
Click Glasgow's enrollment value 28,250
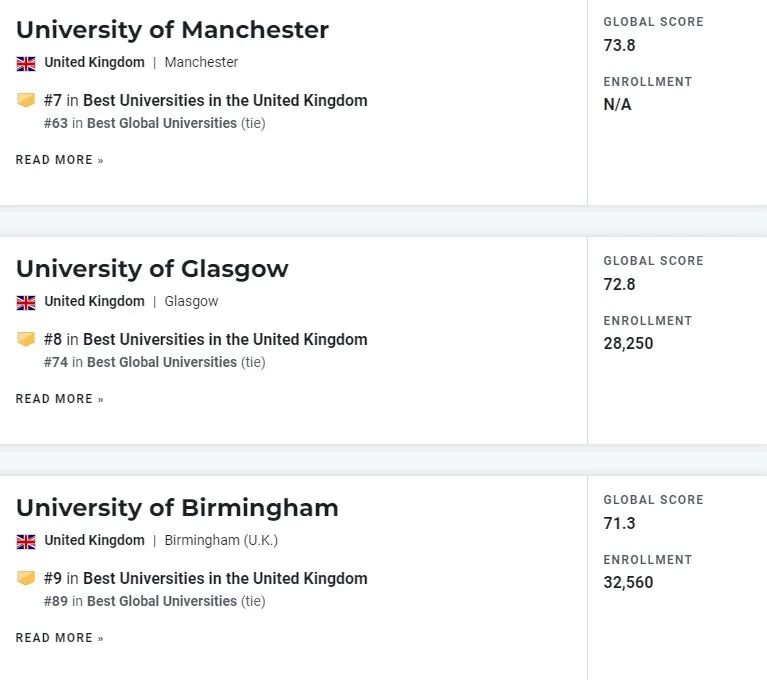[x=628, y=343]
